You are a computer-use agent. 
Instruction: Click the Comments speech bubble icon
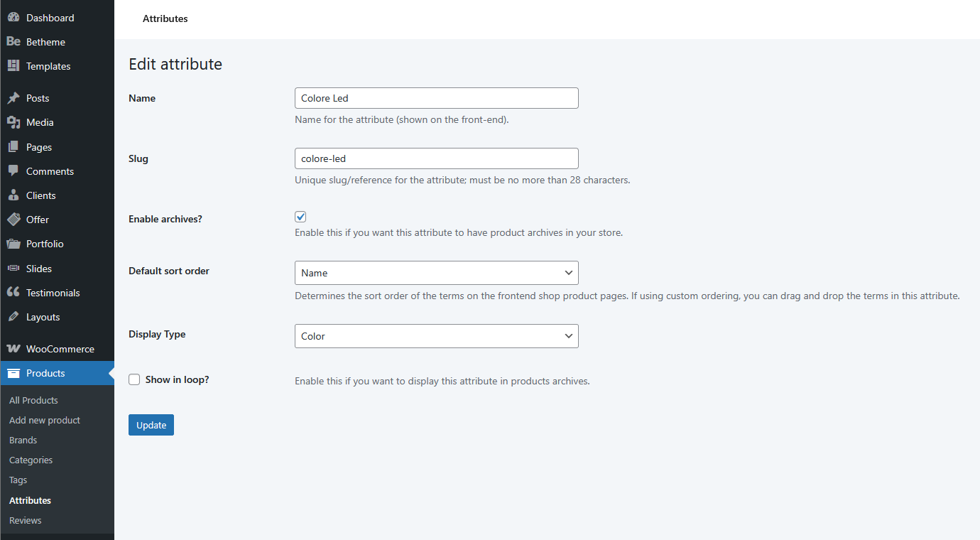coord(13,171)
